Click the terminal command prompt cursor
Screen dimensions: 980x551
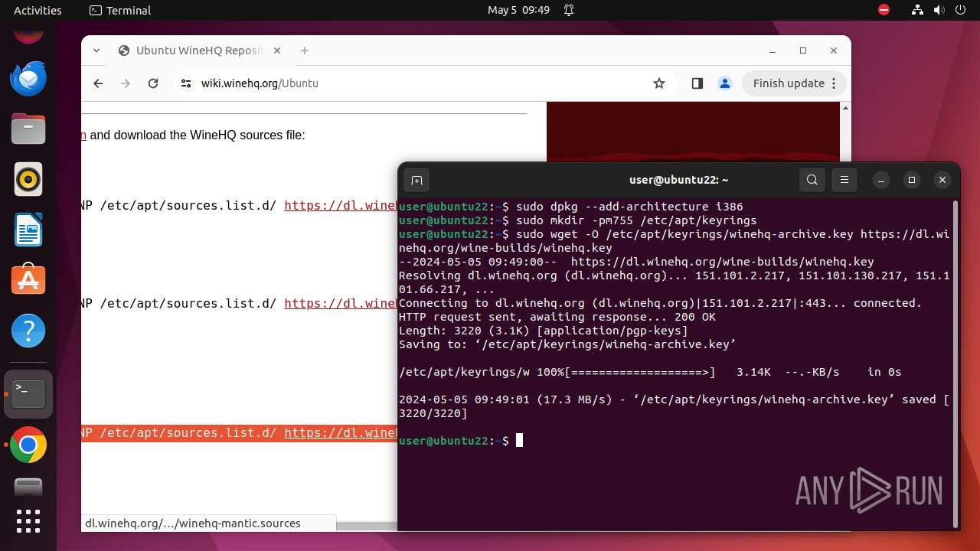click(x=519, y=440)
